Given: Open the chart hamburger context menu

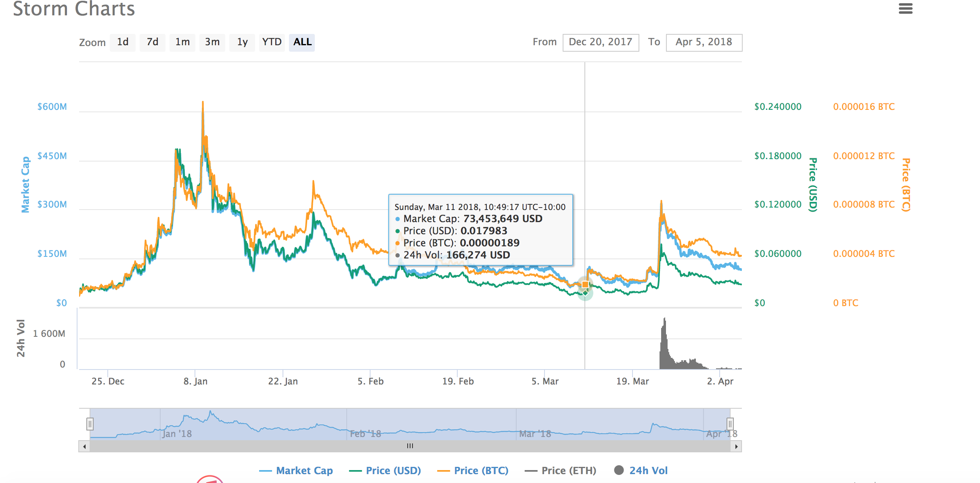Looking at the screenshot, I should (905, 8).
